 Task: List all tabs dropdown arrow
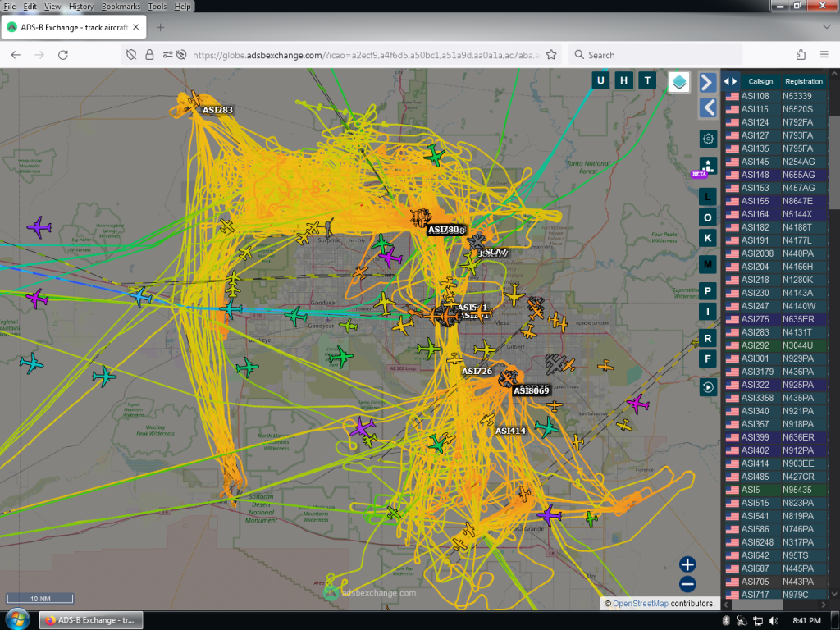coord(827,27)
